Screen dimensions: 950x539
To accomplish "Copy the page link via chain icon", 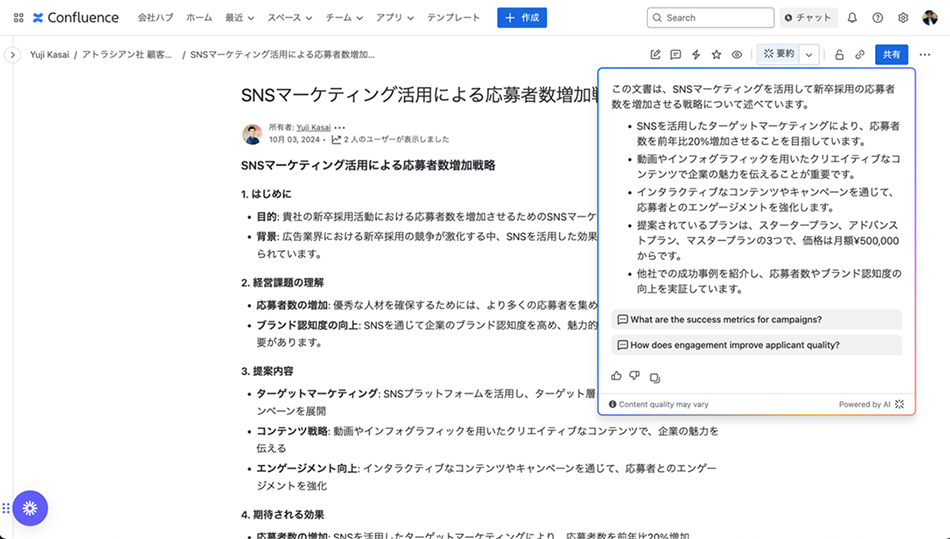I will point(859,55).
